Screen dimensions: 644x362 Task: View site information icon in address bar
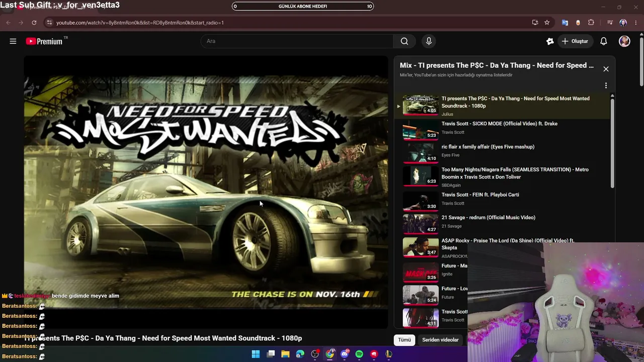[49, 23]
